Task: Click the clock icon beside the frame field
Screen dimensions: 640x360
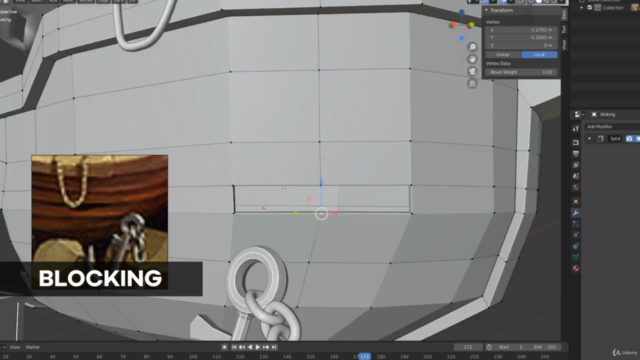Action: [x=489, y=347]
